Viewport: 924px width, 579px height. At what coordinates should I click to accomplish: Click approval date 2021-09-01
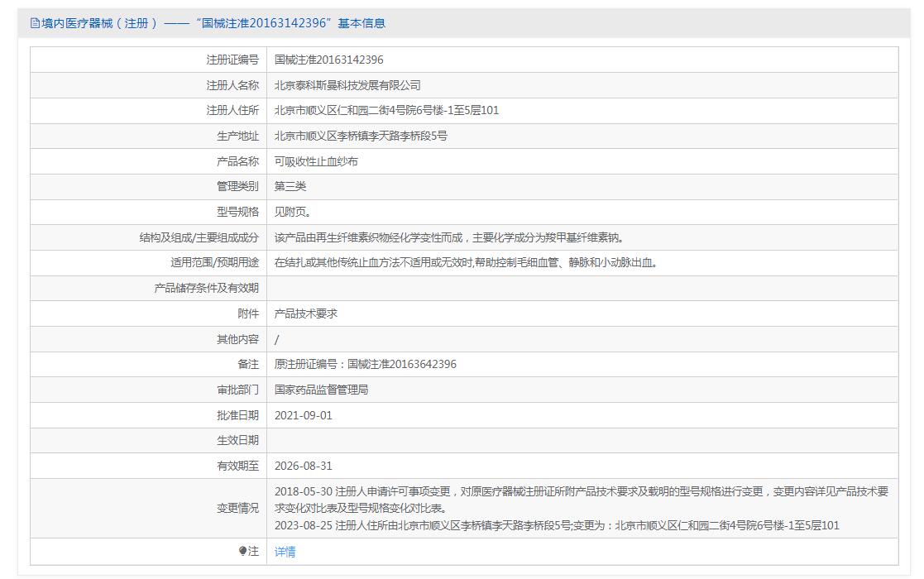click(303, 415)
